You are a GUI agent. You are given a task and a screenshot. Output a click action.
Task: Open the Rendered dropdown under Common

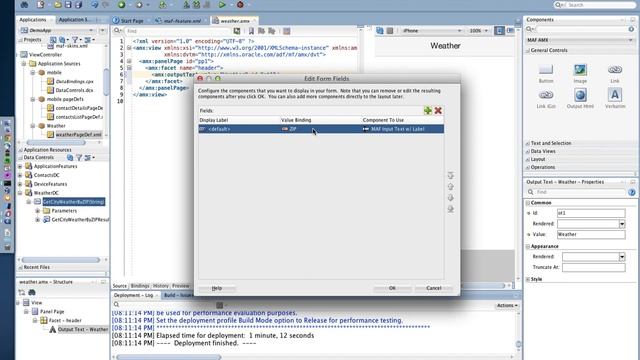(x=622, y=224)
